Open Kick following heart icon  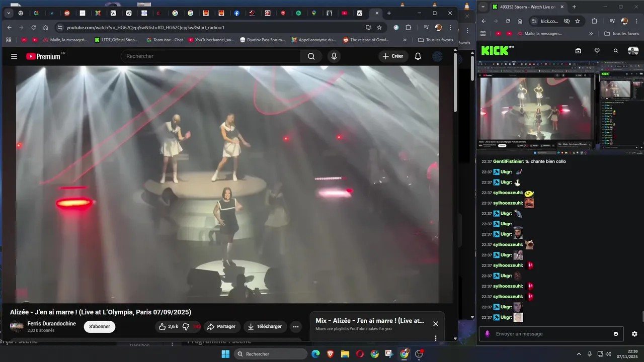[x=597, y=51]
